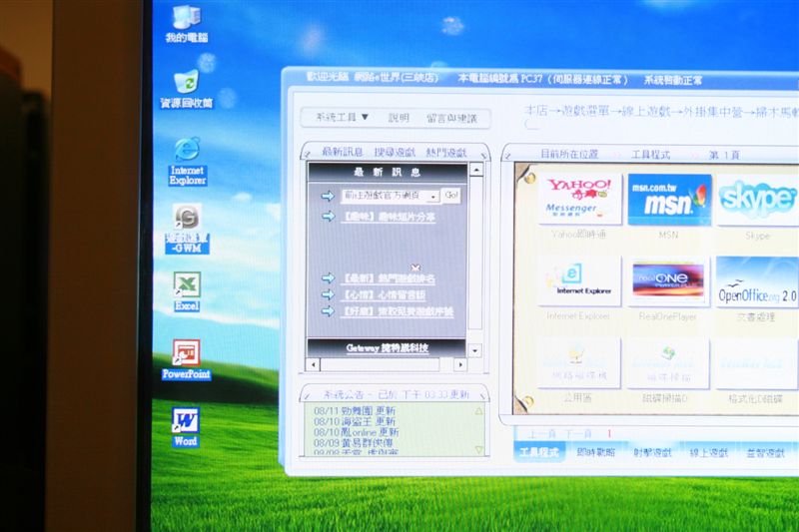Open the msn.com.tw MSN tile
The width and height of the screenshot is (799, 532).
pos(669,199)
